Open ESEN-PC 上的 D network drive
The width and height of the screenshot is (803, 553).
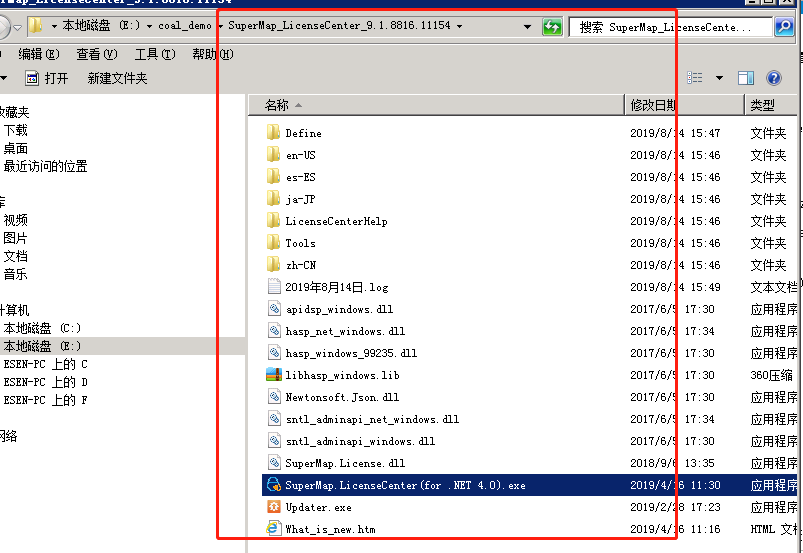coord(45,382)
